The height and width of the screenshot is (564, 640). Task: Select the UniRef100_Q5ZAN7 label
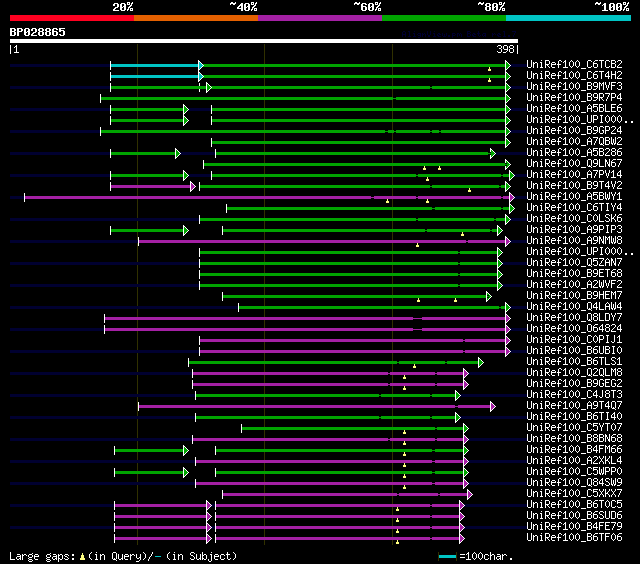pos(574,263)
